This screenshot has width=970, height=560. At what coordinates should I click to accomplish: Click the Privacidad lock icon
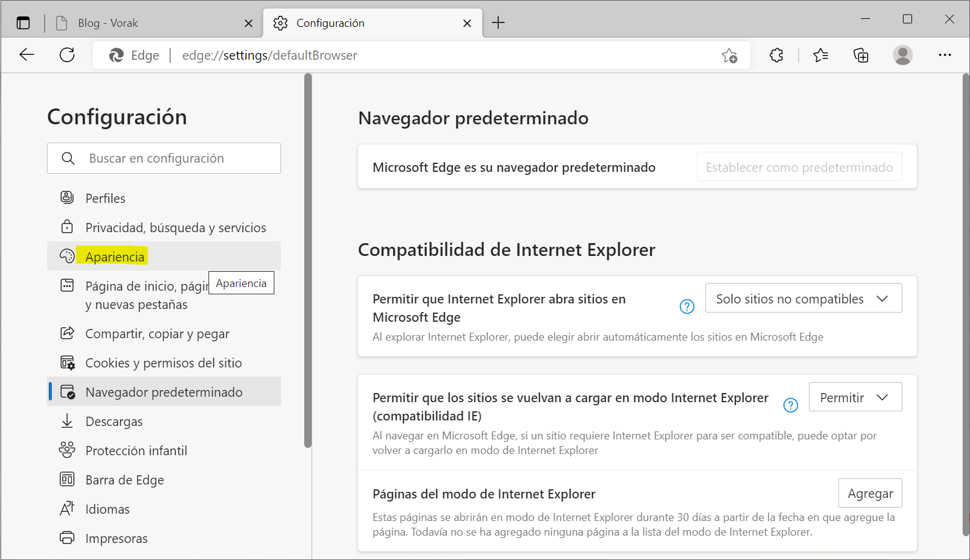coord(67,227)
